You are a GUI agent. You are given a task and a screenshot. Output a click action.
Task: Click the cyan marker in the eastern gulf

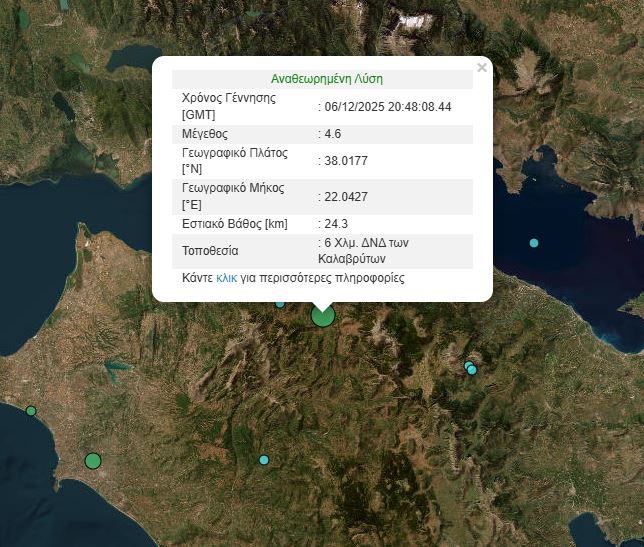click(x=534, y=243)
